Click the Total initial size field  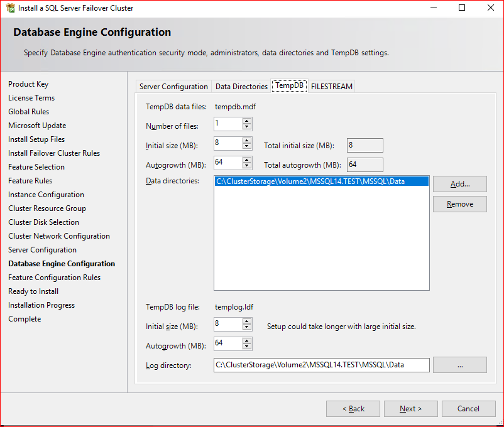pyautogui.click(x=365, y=145)
